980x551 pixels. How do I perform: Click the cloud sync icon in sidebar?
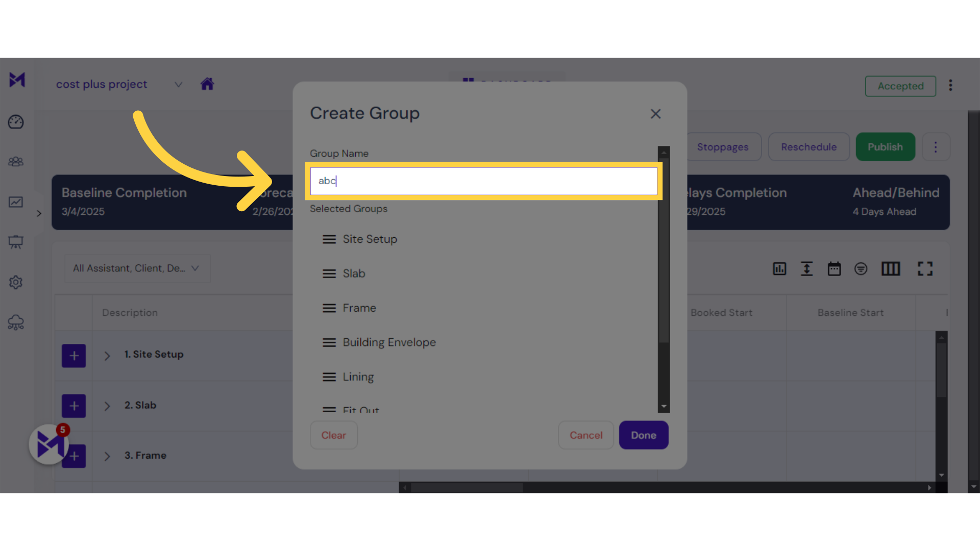tap(16, 322)
